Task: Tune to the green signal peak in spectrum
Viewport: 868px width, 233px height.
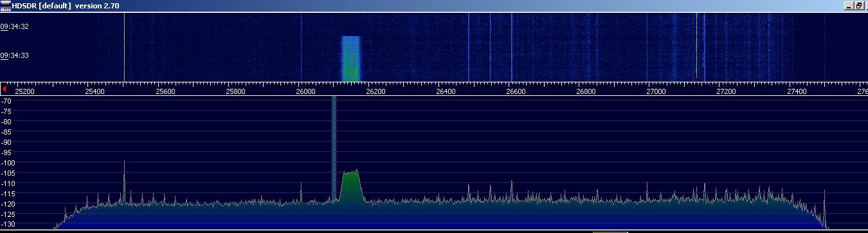Action: pyautogui.click(x=351, y=187)
